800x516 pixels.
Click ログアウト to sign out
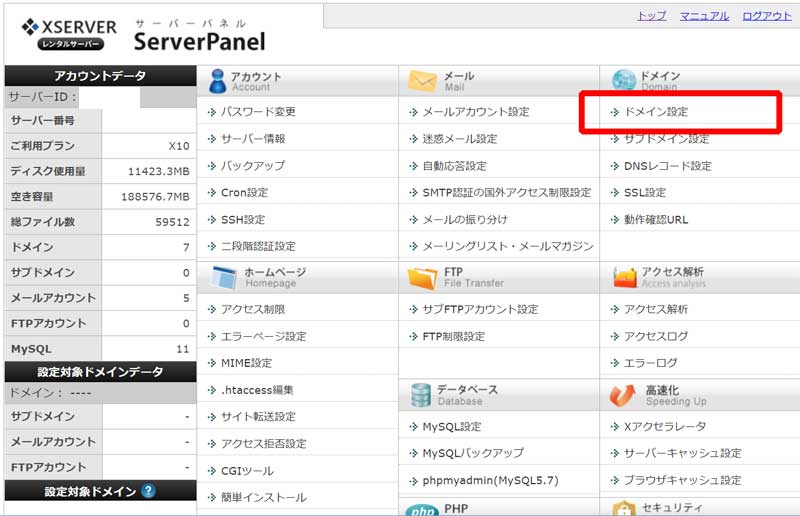click(x=766, y=17)
